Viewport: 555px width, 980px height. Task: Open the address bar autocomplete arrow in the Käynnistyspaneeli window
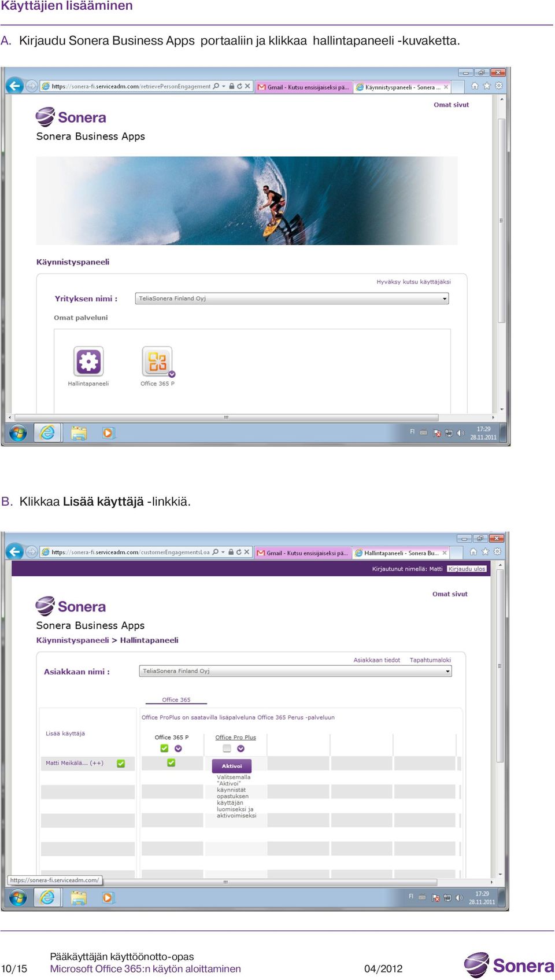point(224,86)
